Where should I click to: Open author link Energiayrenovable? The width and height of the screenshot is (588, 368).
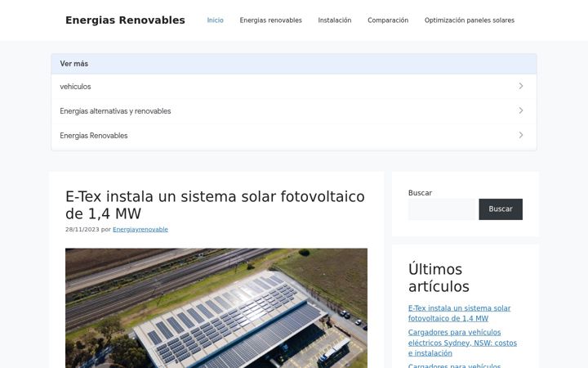click(140, 230)
